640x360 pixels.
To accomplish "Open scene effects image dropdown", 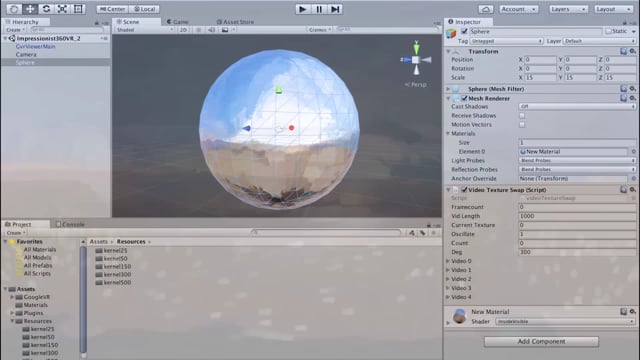I will 228,30.
